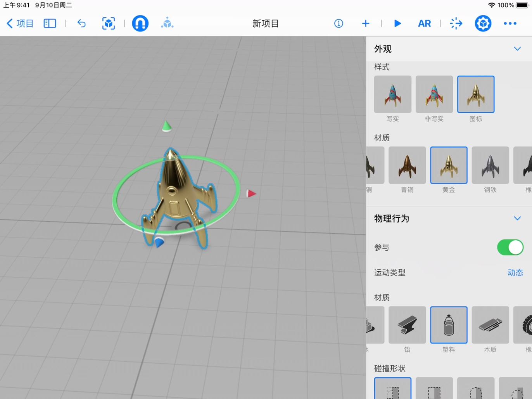
Task: Select the 图标 style thumbnail
Action: click(476, 94)
